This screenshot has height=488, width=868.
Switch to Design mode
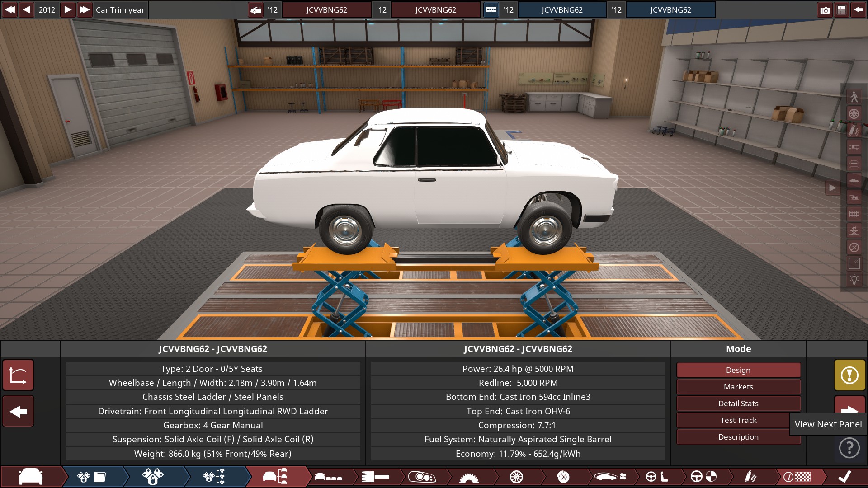[738, 370]
